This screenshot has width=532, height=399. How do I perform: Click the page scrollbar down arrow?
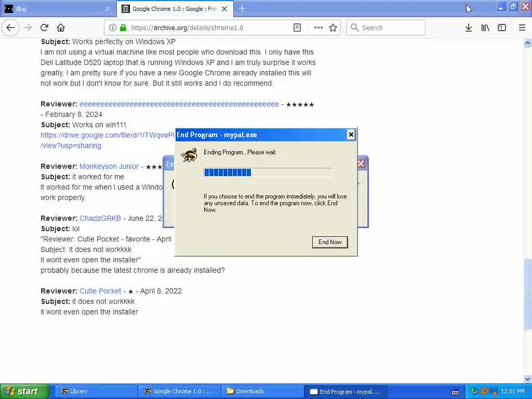(527, 379)
